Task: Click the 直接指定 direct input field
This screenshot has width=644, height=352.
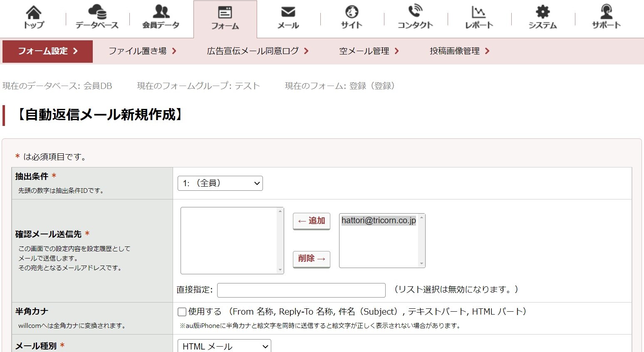Action: click(301, 290)
